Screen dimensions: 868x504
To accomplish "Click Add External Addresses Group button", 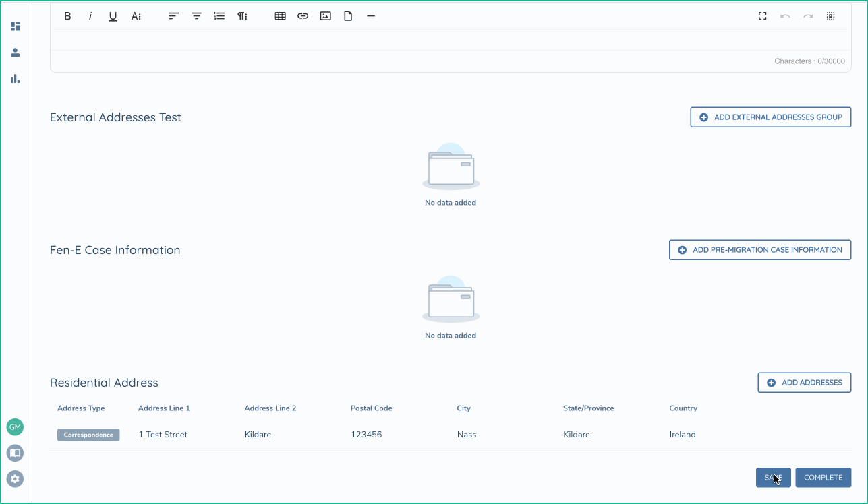I will click(770, 117).
